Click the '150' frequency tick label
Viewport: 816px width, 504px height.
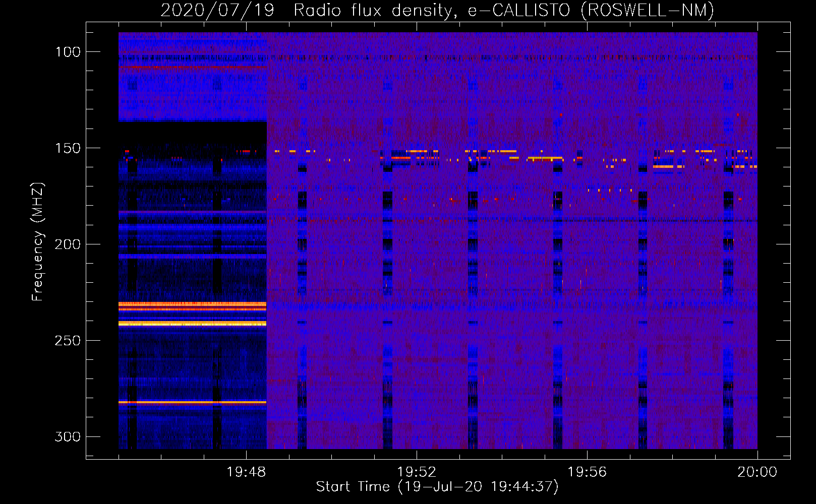(x=68, y=148)
